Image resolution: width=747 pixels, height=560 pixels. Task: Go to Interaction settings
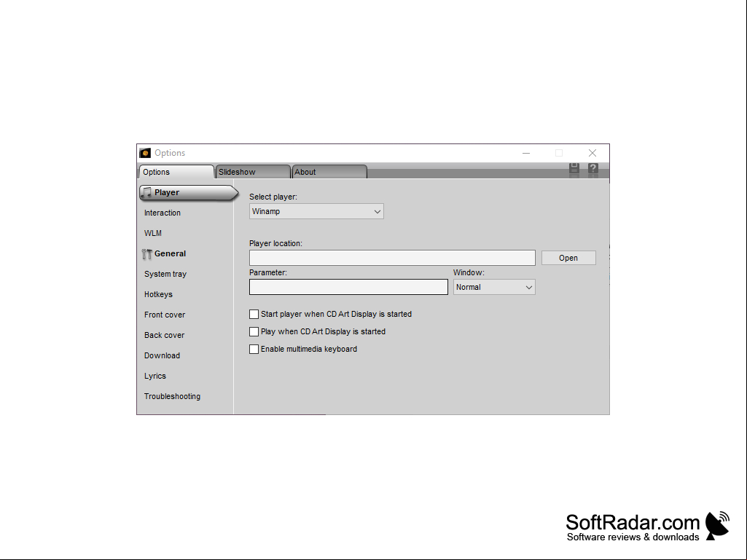pos(163,213)
